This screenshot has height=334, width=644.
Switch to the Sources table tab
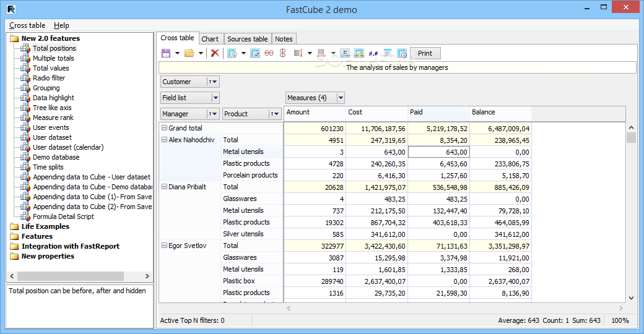(248, 39)
